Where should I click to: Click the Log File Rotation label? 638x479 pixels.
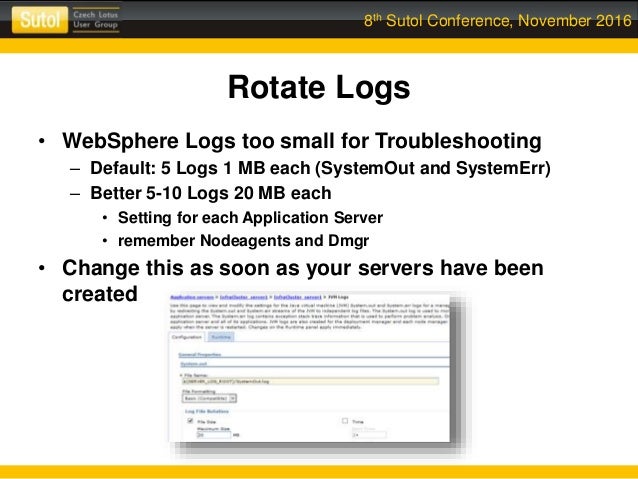207,411
